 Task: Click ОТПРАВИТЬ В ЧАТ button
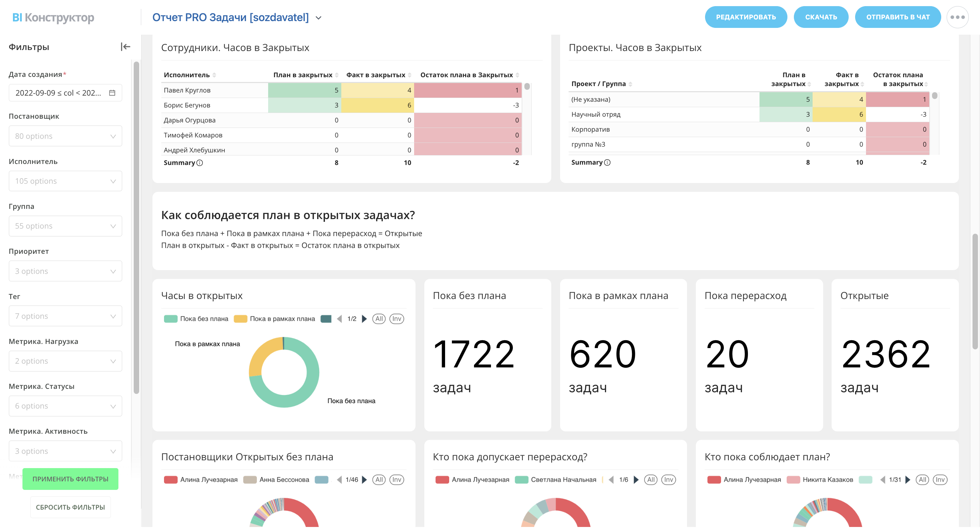(x=898, y=17)
